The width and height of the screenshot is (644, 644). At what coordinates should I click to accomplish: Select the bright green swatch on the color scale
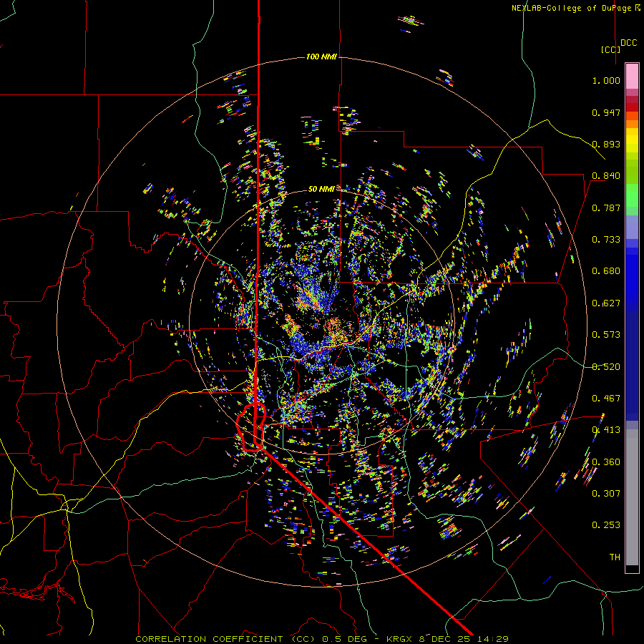click(x=632, y=196)
